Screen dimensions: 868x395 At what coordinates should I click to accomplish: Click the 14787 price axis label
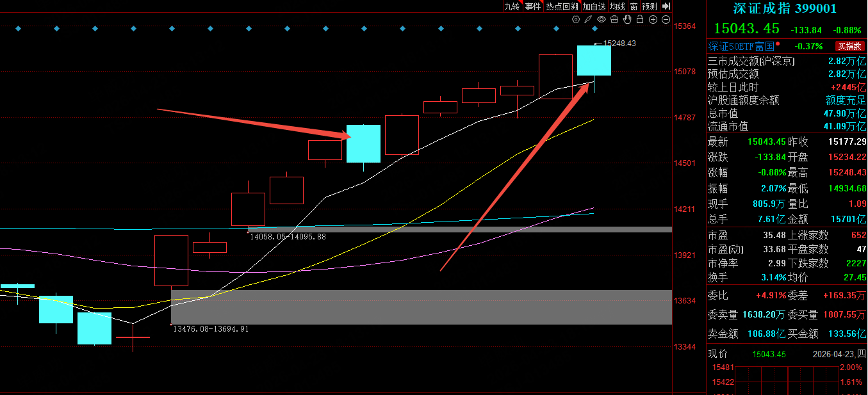pos(685,118)
